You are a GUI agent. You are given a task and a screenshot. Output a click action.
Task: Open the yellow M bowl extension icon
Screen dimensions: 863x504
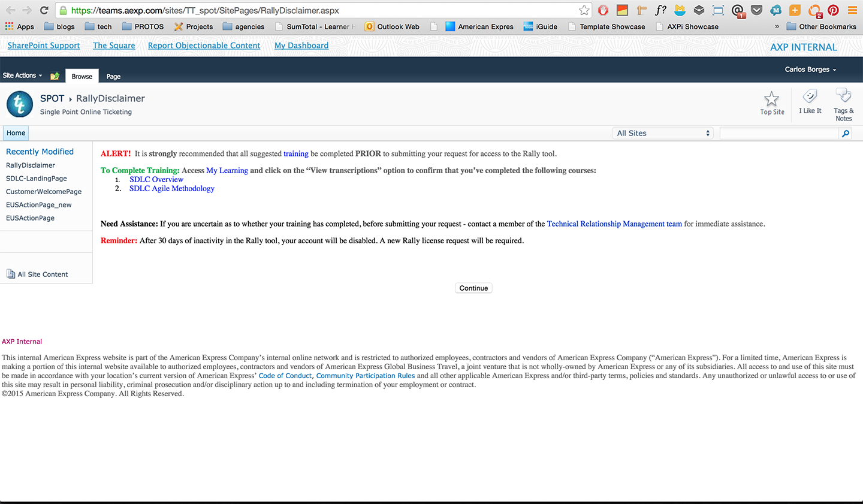click(x=680, y=10)
